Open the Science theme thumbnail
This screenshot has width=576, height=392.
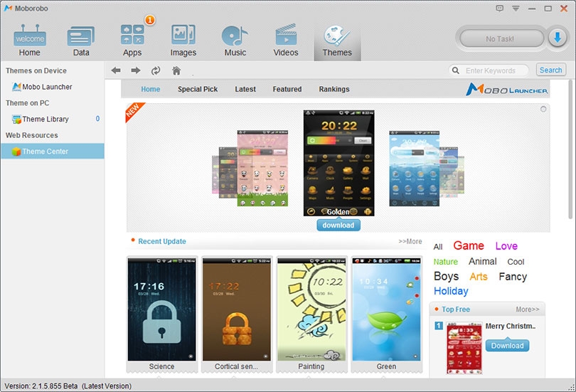pos(161,314)
